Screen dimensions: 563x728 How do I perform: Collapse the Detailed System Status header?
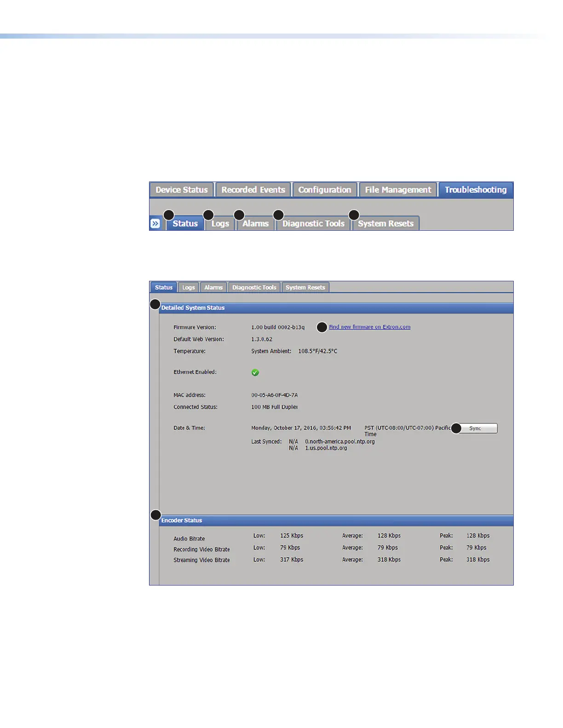[336, 308]
